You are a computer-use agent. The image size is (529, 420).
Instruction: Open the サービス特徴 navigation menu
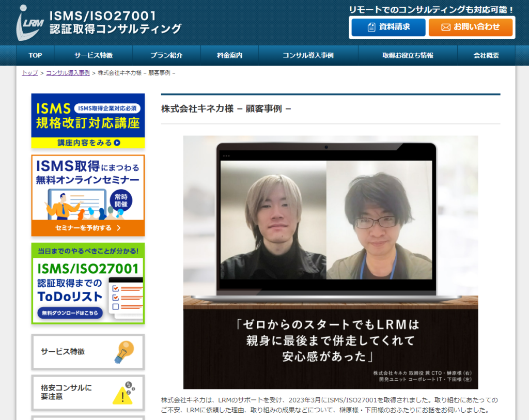coord(94,55)
